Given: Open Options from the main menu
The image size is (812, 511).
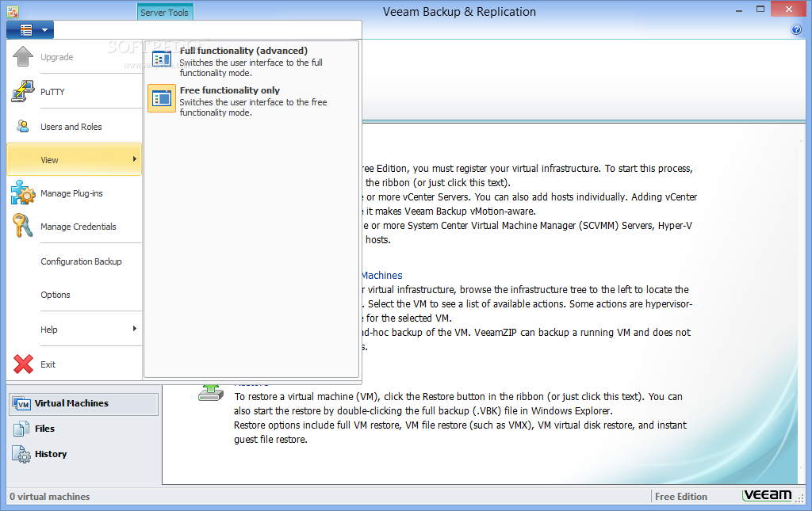Looking at the screenshot, I should click(x=75, y=295).
